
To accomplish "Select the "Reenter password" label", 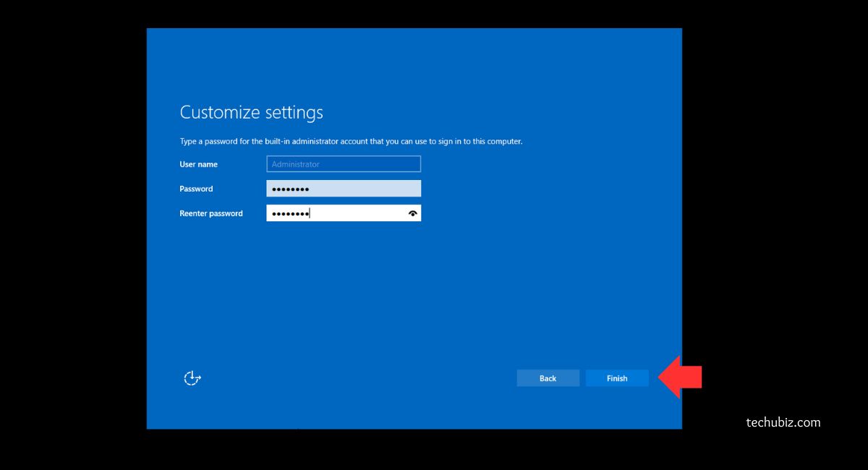I will pos(211,214).
